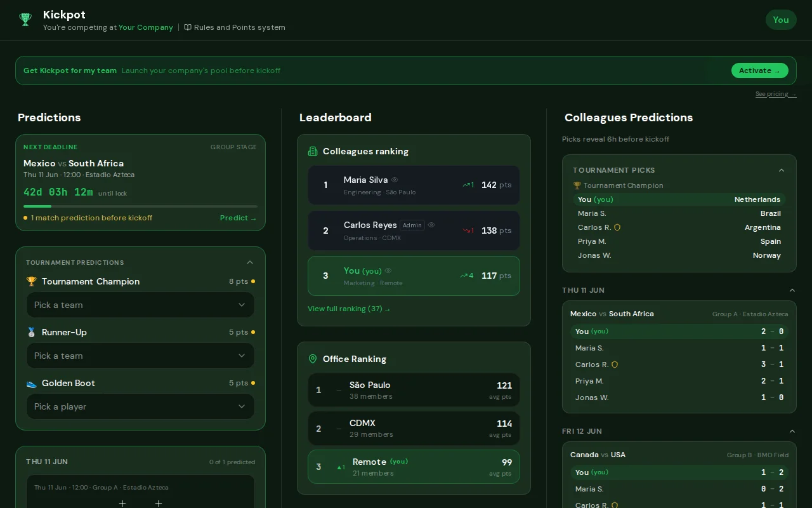The width and height of the screenshot is (812, 508).
Task: Click the 0 of 1 predicted label
Action: (232, 462)
